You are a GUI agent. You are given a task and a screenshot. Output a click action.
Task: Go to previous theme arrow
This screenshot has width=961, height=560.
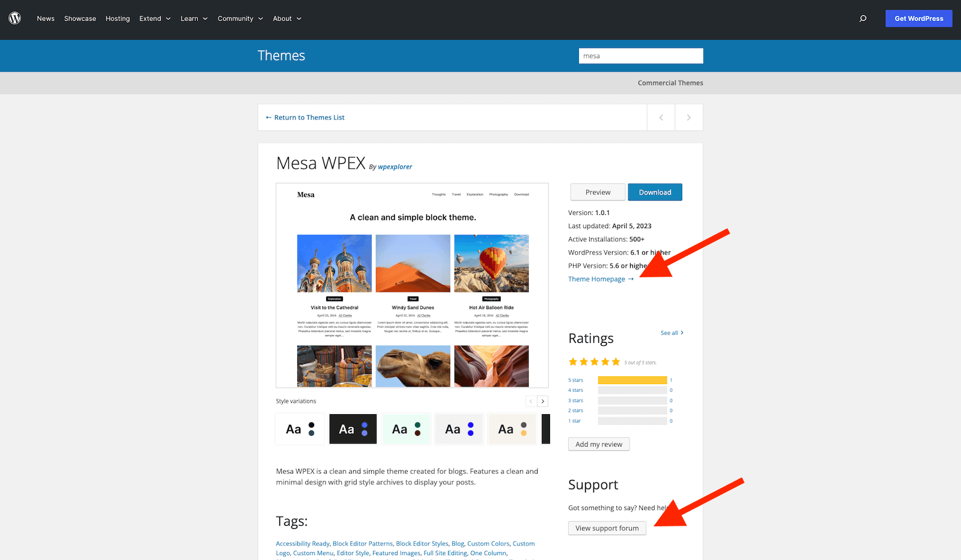click(x=661, y=118)
